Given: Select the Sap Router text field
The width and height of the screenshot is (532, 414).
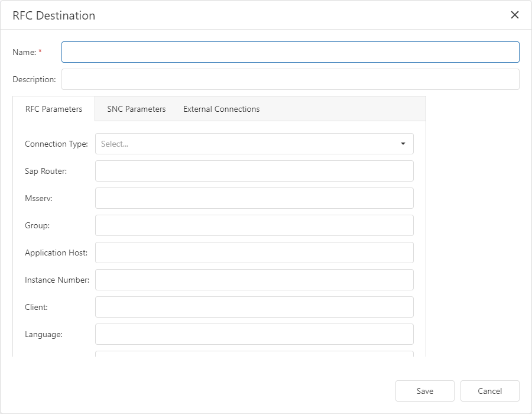Looking at the screenshot, I should click(x=254, y=171).
